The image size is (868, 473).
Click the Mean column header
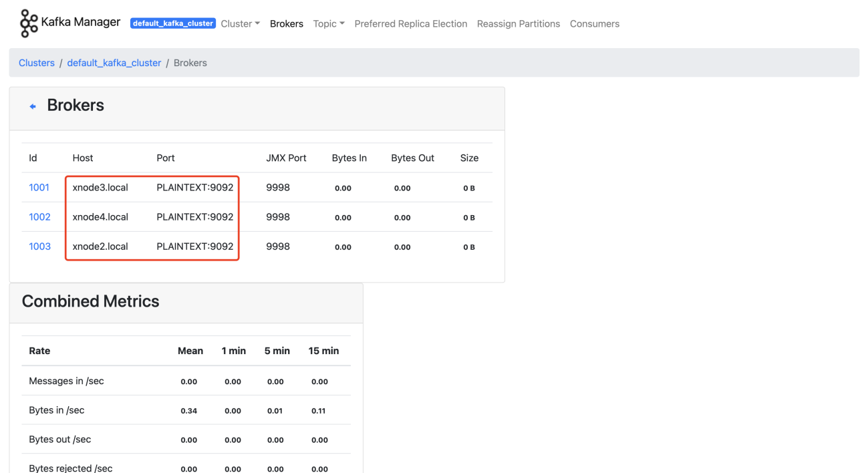click(x=190, y=351)
